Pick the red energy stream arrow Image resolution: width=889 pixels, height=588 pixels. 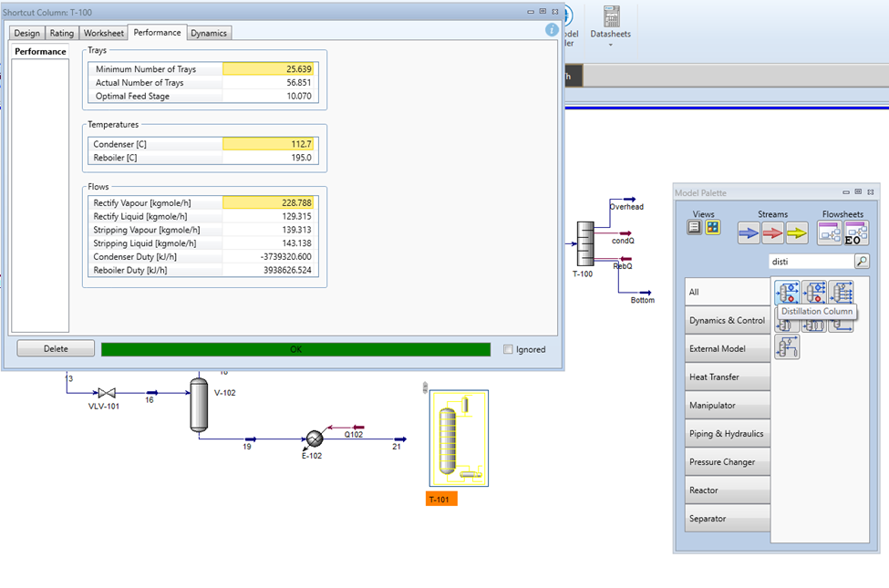[772, 233]
